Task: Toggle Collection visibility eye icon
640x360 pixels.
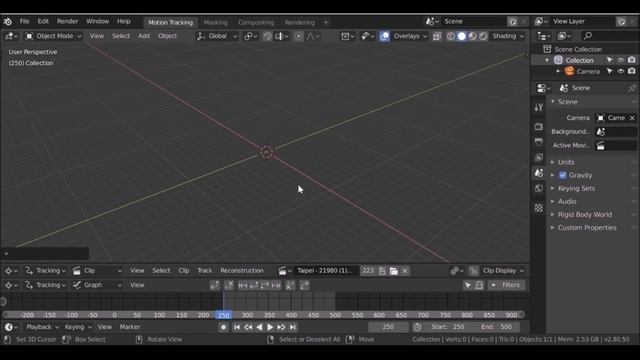Action: coord(620,60)
